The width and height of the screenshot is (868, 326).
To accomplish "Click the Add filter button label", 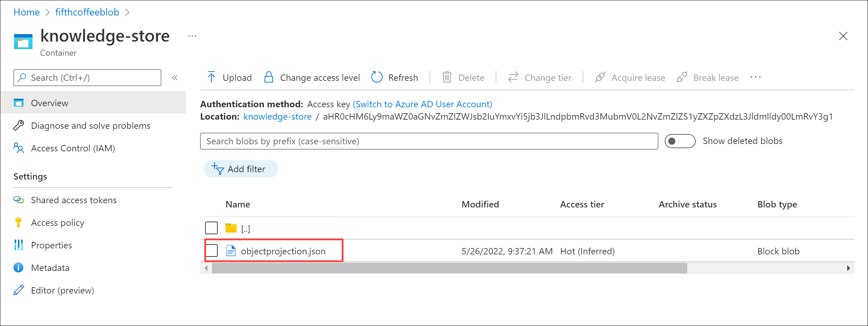I will click(x=247, y=169).
